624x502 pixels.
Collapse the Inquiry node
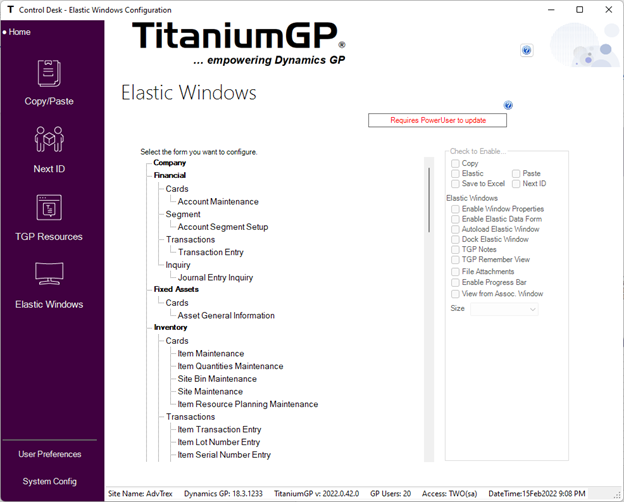[178, 265]
